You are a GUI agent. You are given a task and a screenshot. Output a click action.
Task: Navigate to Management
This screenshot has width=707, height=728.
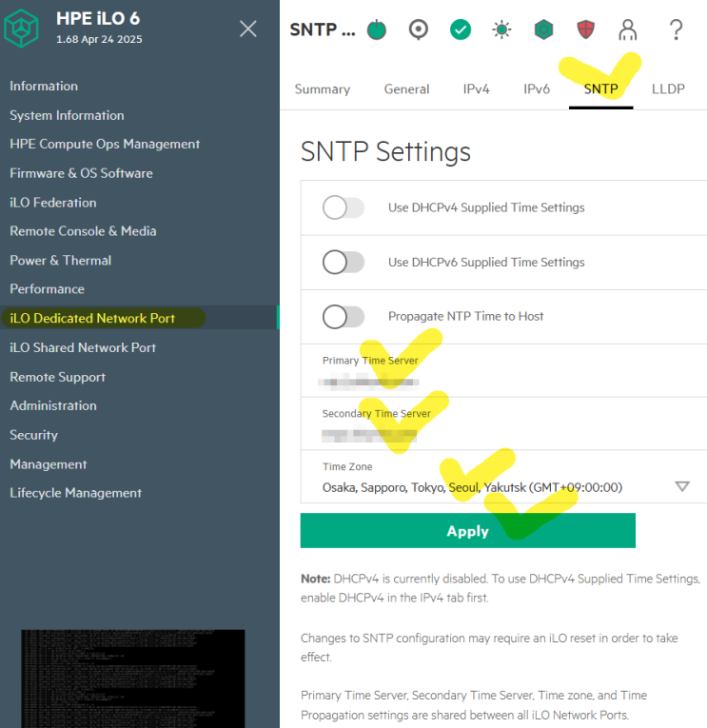click(x=49, y=463)
